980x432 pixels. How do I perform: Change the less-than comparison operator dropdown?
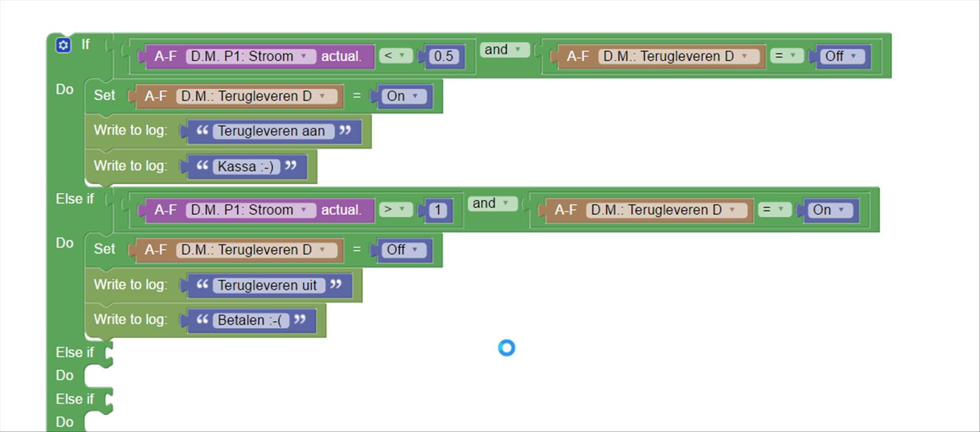pos(396,56)
